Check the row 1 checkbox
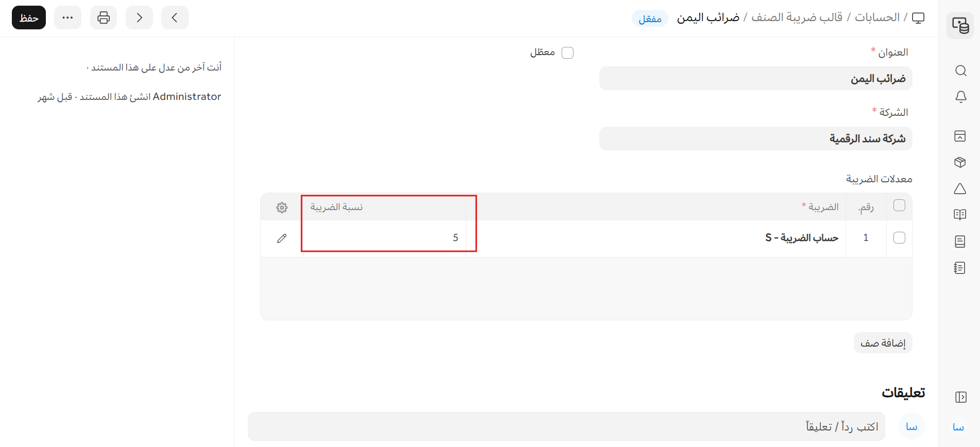The image size is (980, 447). click(899, 237)
